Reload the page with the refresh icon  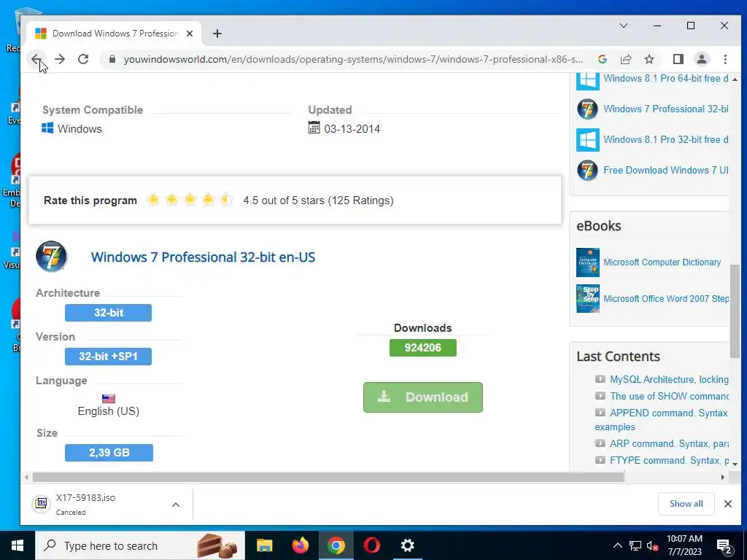click(x=83, y=59)
